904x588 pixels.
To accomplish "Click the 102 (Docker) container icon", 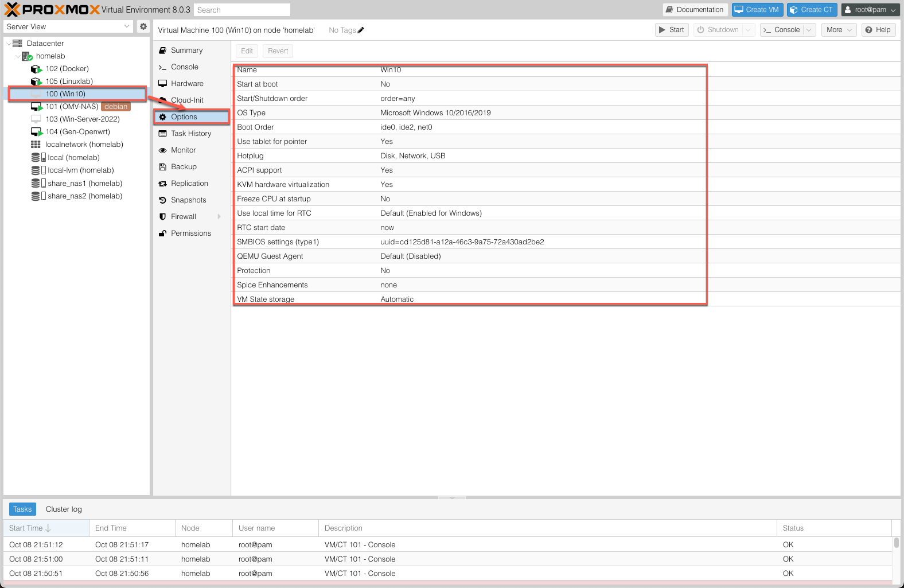I will coord(37,69).
